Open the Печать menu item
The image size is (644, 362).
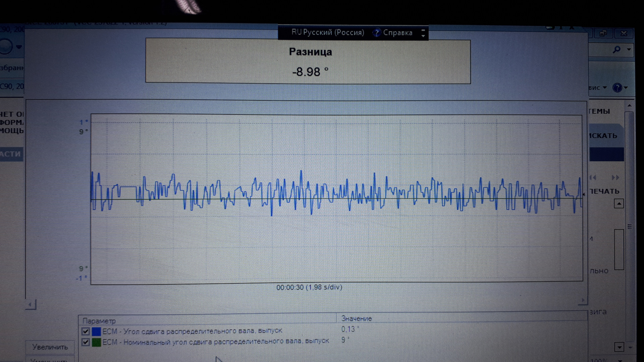point(604,191)
